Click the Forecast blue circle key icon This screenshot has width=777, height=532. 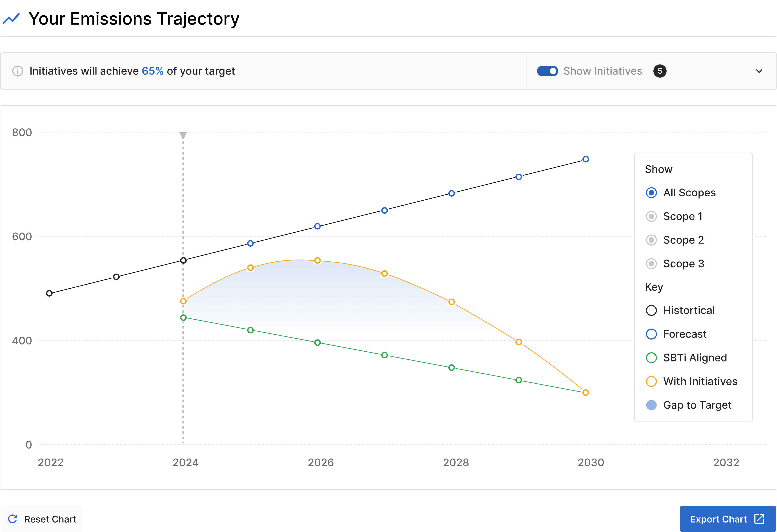tap(651, 334)
